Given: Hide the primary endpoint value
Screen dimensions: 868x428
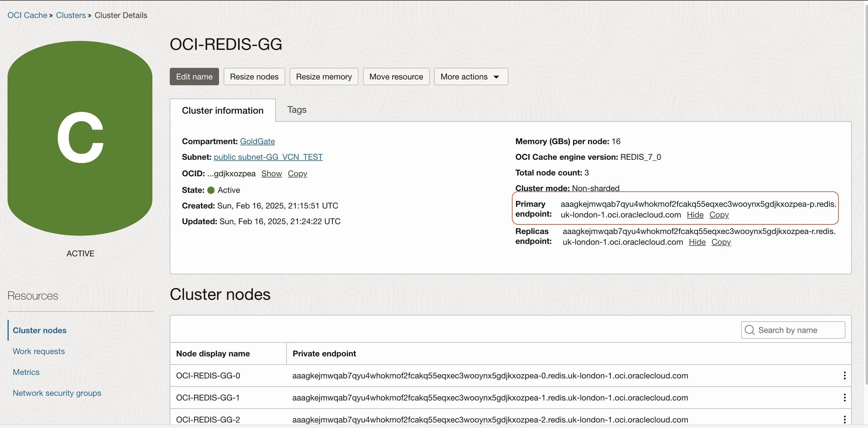Looking at the screenshot, I should [695, 215].
